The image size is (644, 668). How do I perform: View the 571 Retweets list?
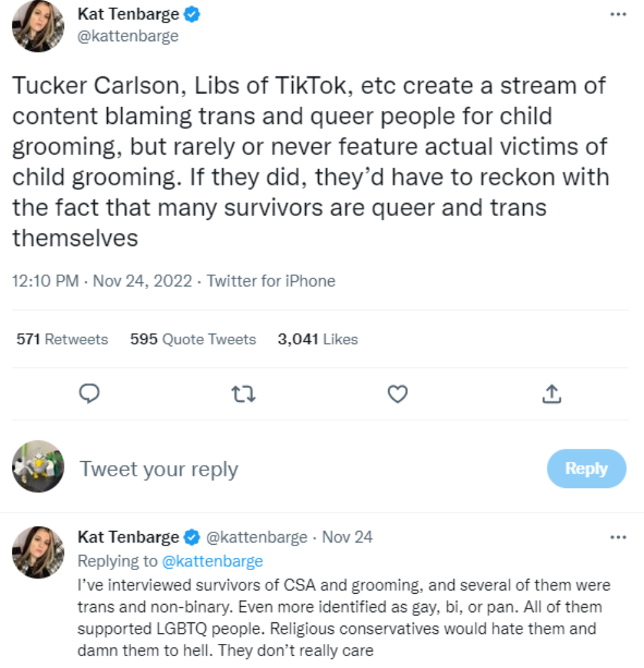click(62, 339)
